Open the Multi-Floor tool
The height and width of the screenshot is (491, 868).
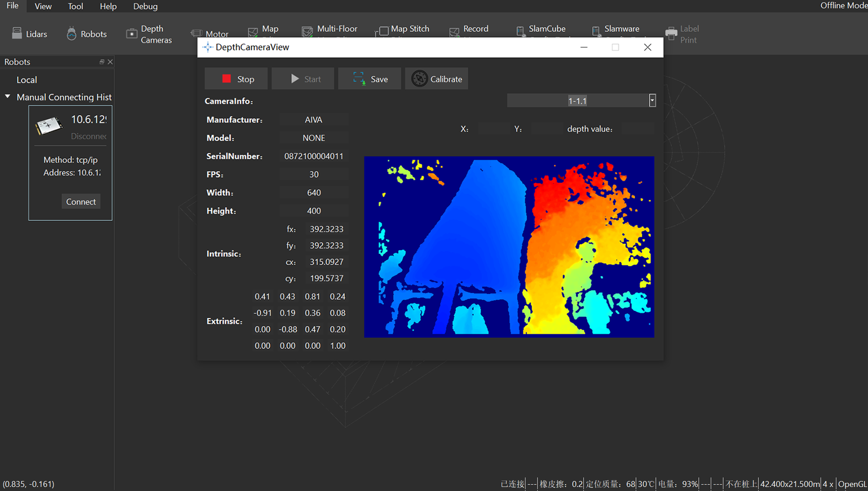pos(330,30)
